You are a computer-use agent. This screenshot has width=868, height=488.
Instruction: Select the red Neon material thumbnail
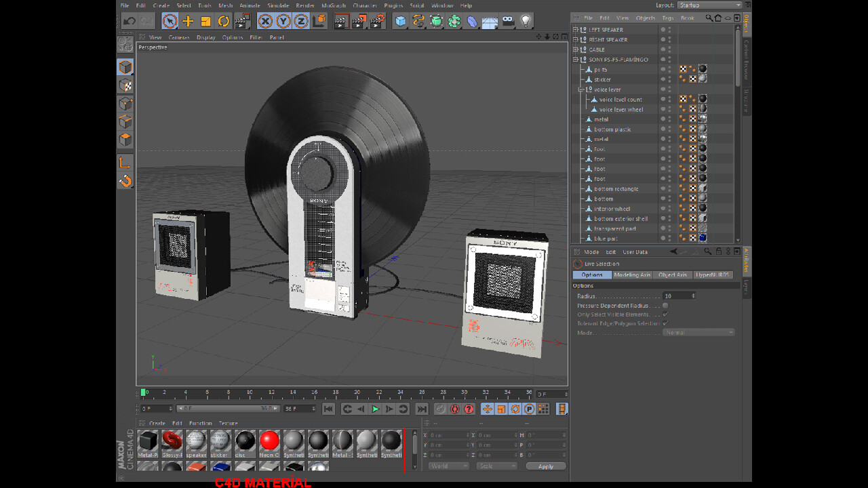click(x=269, y=441)
